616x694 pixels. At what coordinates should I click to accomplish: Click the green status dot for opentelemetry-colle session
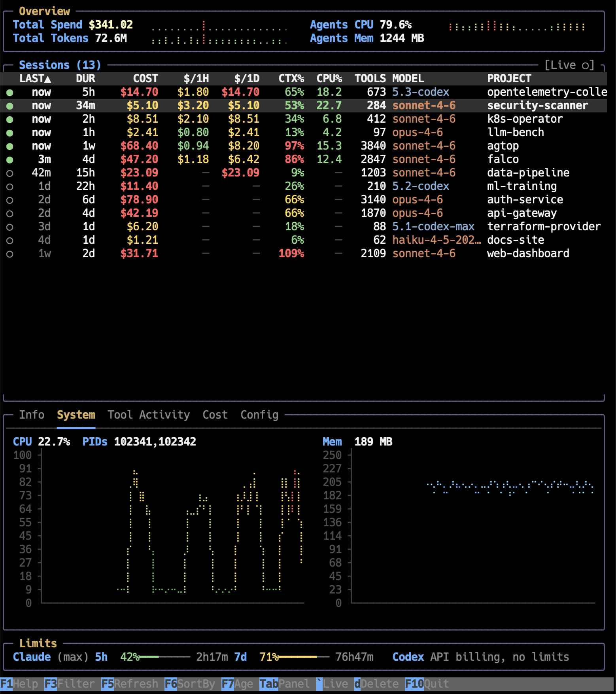coord(10,93)
